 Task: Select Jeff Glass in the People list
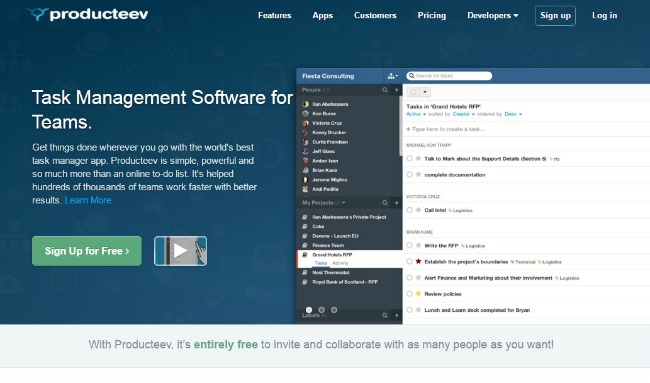click(x=323, y=151)
